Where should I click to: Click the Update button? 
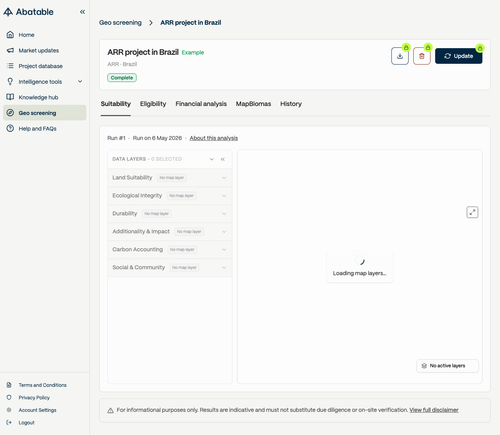458,56
